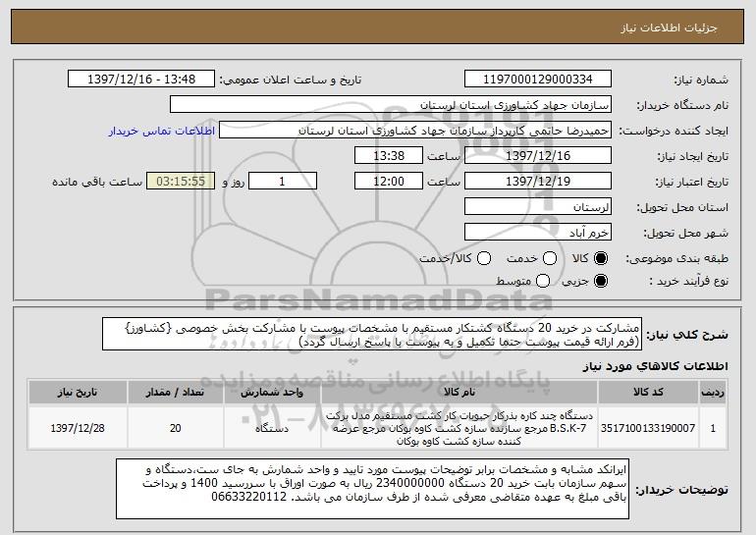Click the general need description text box
This screenshot has height=535, width=756.
372,334
